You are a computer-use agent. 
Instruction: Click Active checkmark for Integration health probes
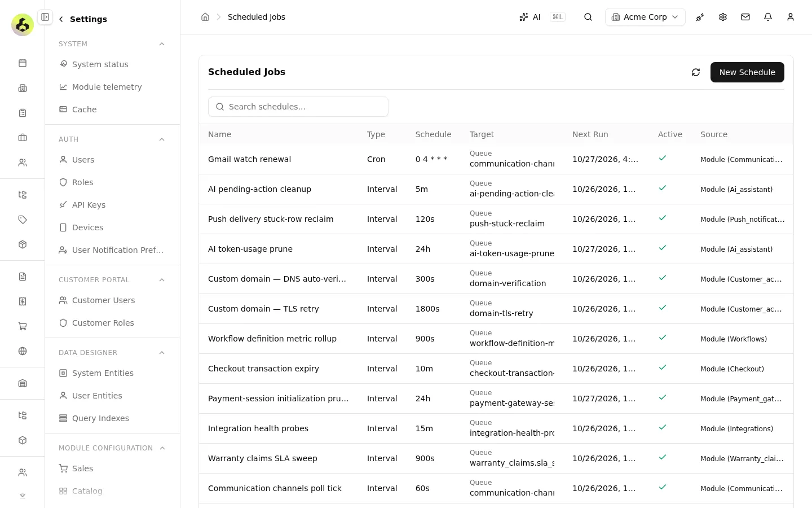pyautogui.click(x=663, y=427)
